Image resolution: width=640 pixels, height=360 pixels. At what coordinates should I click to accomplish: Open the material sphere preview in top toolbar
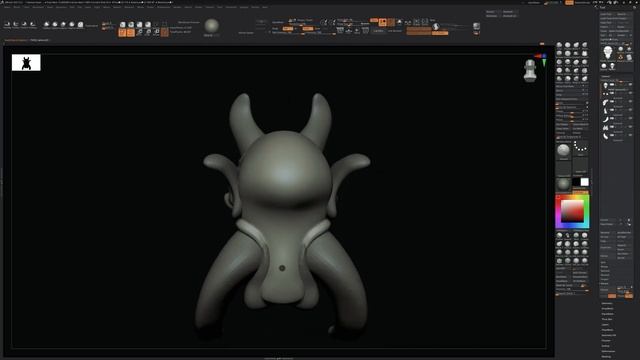coord(211,26)
